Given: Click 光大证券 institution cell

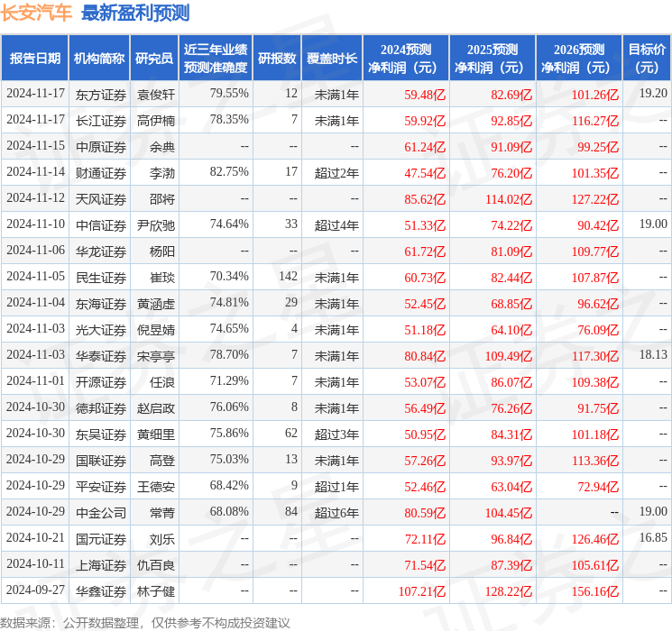Looking at the screenshot, I should (101, 330).
